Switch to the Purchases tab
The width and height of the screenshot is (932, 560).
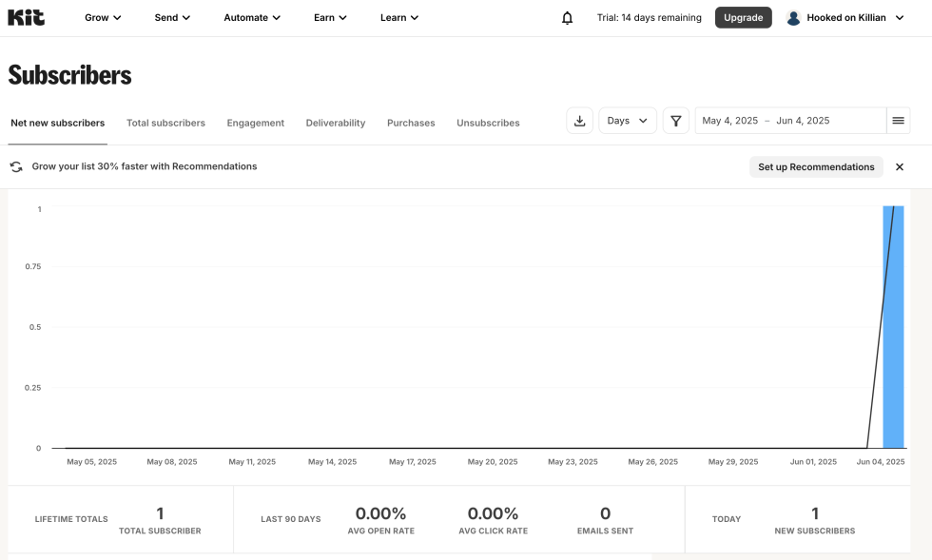411,123
